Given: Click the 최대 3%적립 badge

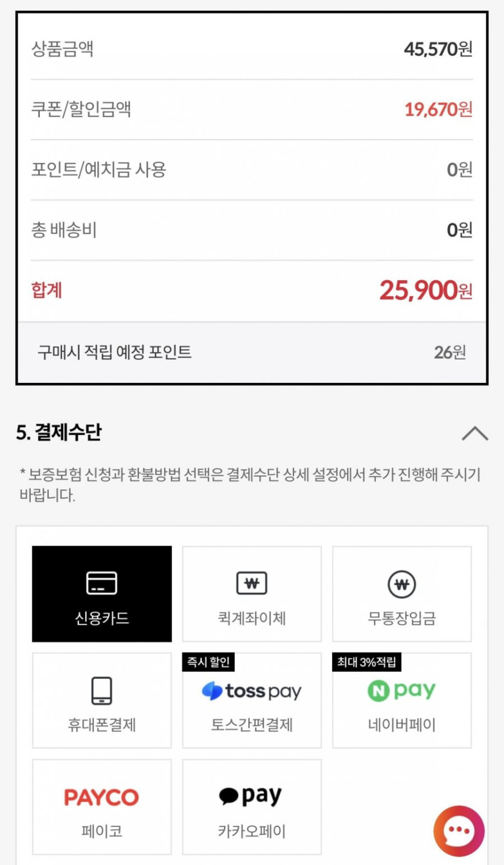Looking at the screenshot, I should pyautogui.click(x=366, y=662).
